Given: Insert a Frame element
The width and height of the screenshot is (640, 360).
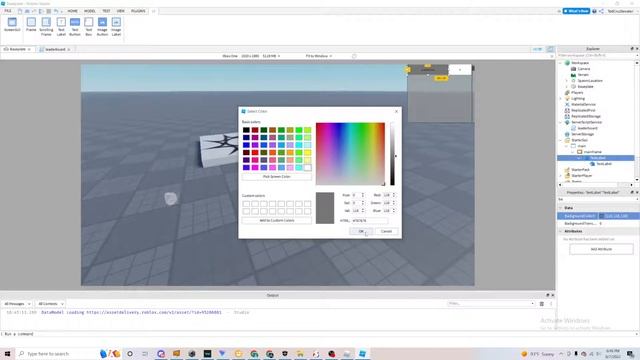Looking at the screenshot, I should (x=31, y=25).
